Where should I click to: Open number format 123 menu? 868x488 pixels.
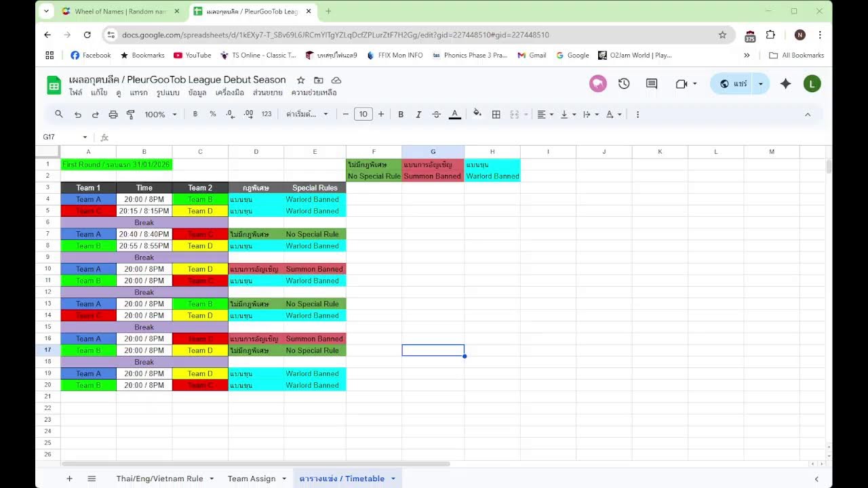tap(267, 115)
